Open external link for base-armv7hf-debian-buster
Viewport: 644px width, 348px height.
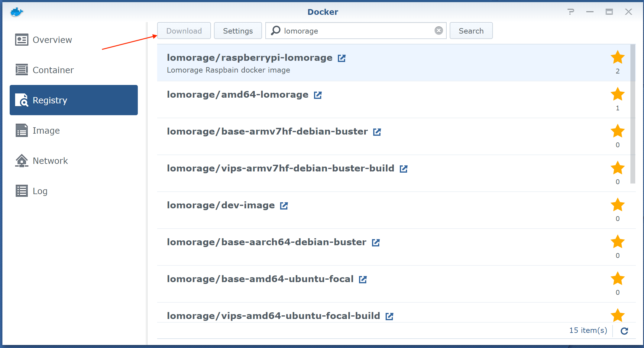(377, 132)
